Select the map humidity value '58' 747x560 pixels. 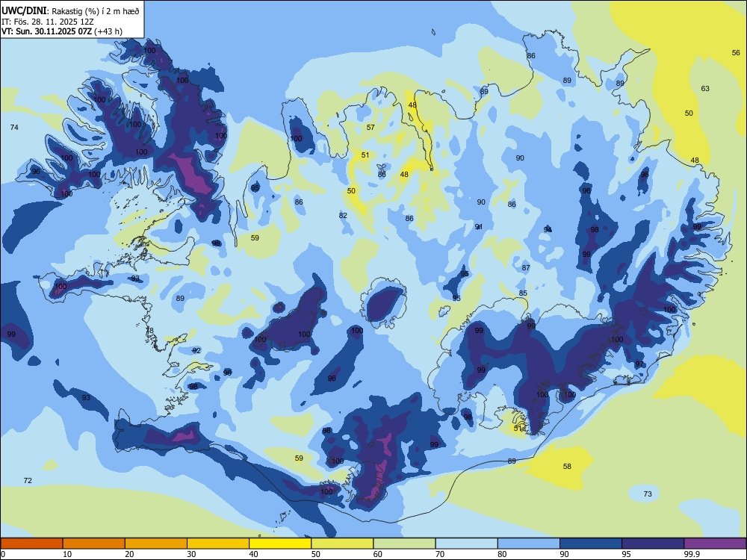coord(567,466)
